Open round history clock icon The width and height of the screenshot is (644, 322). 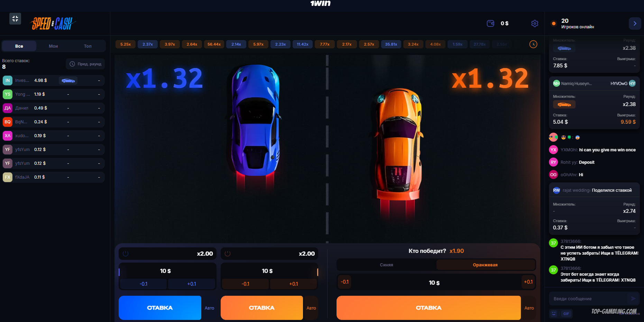[533, 44]
